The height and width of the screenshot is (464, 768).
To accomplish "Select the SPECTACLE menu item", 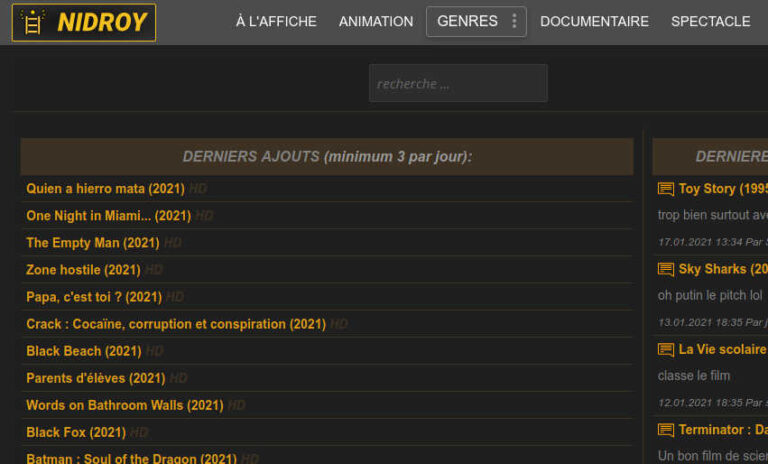I will (x=710, y=21).
